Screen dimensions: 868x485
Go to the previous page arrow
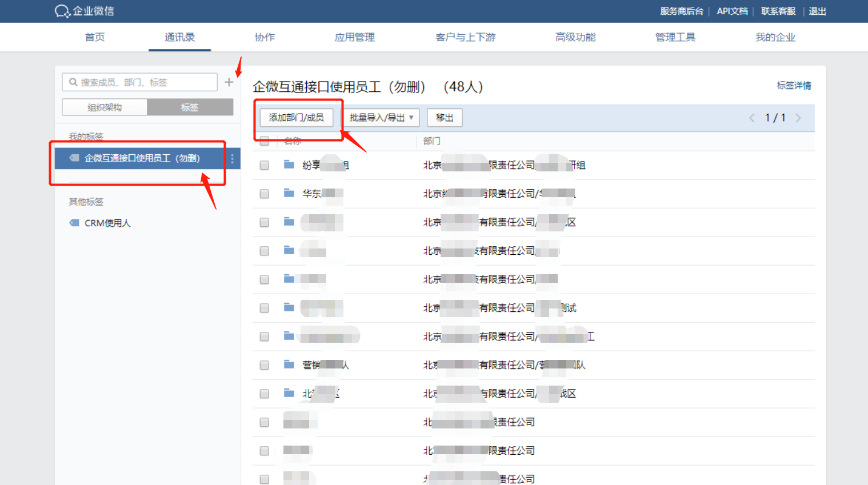point(752,118)
